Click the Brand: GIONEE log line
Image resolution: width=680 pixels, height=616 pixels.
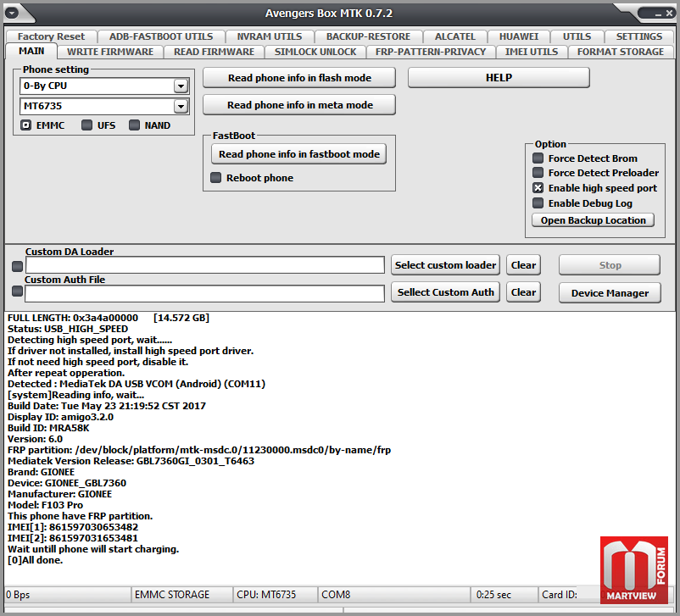42,472
